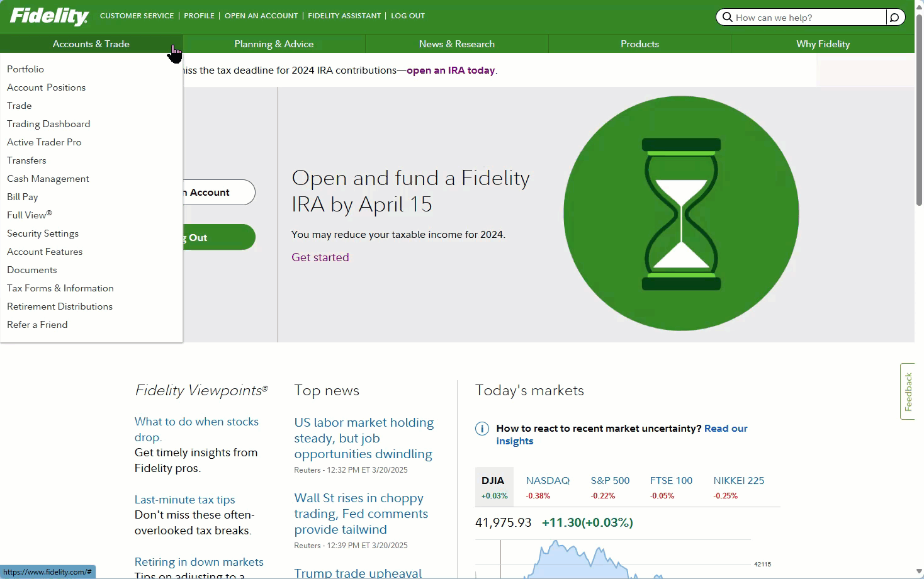Click the search magnifier submit button

pos(894,17)
